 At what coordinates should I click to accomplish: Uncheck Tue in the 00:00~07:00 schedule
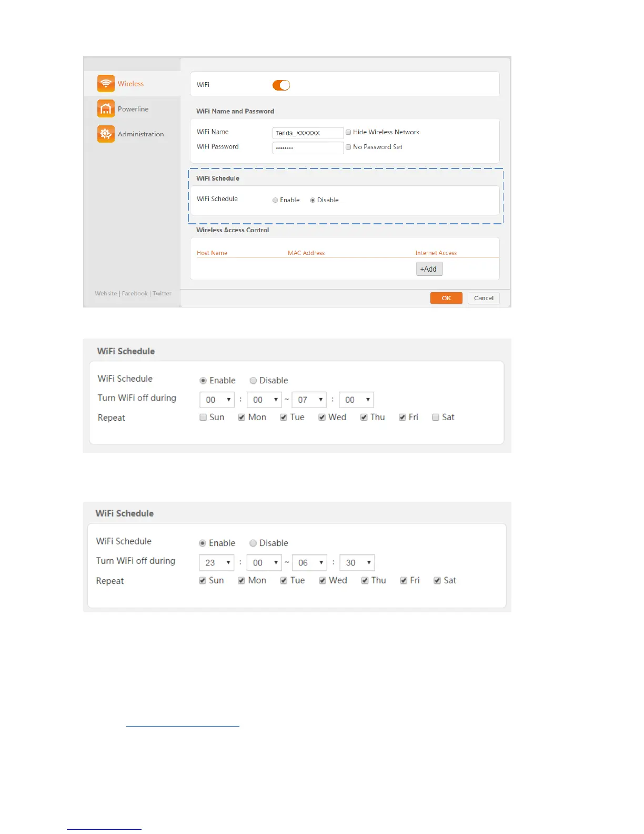point(284,418)
